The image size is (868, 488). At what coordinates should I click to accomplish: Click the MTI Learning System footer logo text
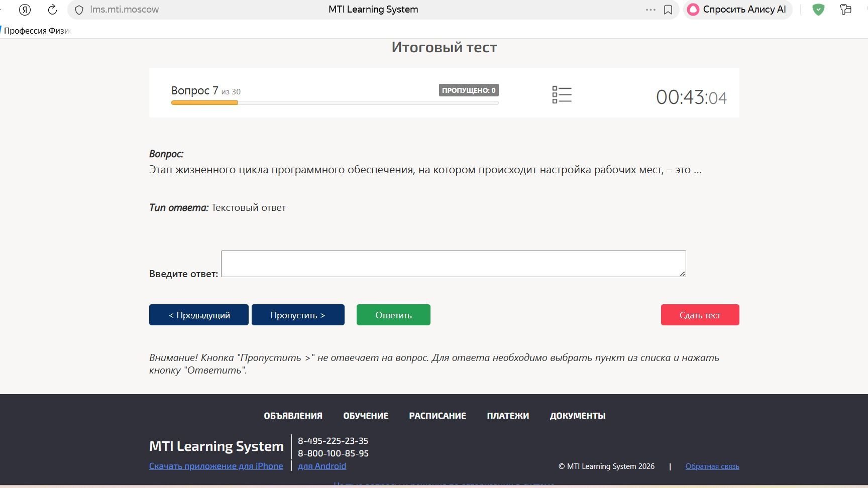pos(216,446)
